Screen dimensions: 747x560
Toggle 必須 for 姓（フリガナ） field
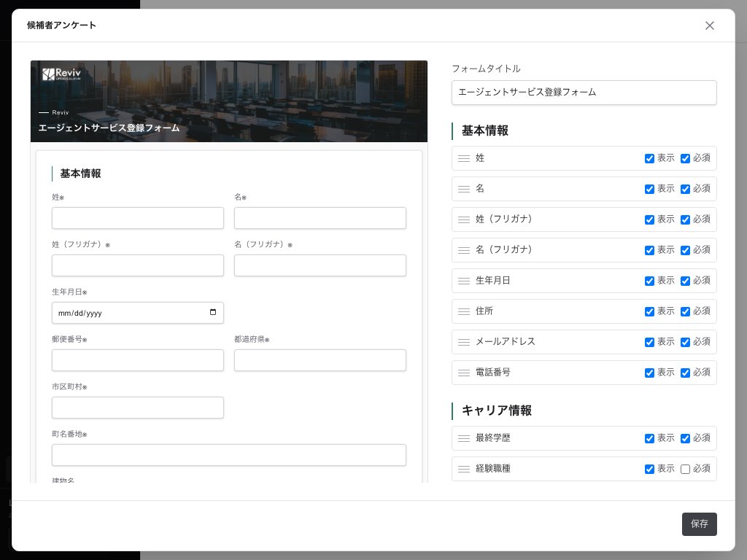coord(685,219)
